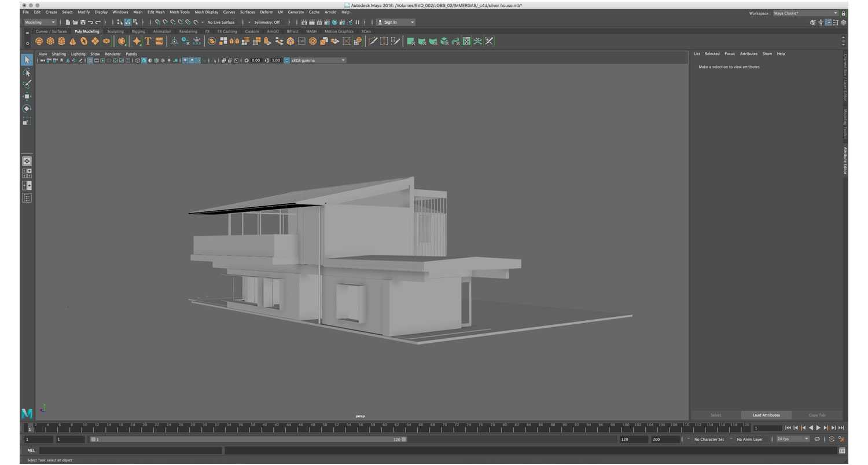Click the Freeze Transformations shelf icon
The height and width of the screenshot is (465, 868).
point(197,41)
